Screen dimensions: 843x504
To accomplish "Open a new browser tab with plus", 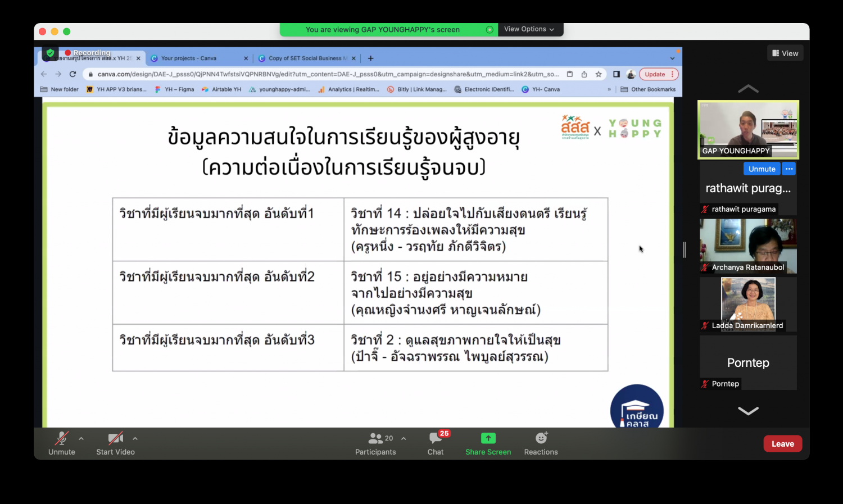I will (x=370, y=58).
